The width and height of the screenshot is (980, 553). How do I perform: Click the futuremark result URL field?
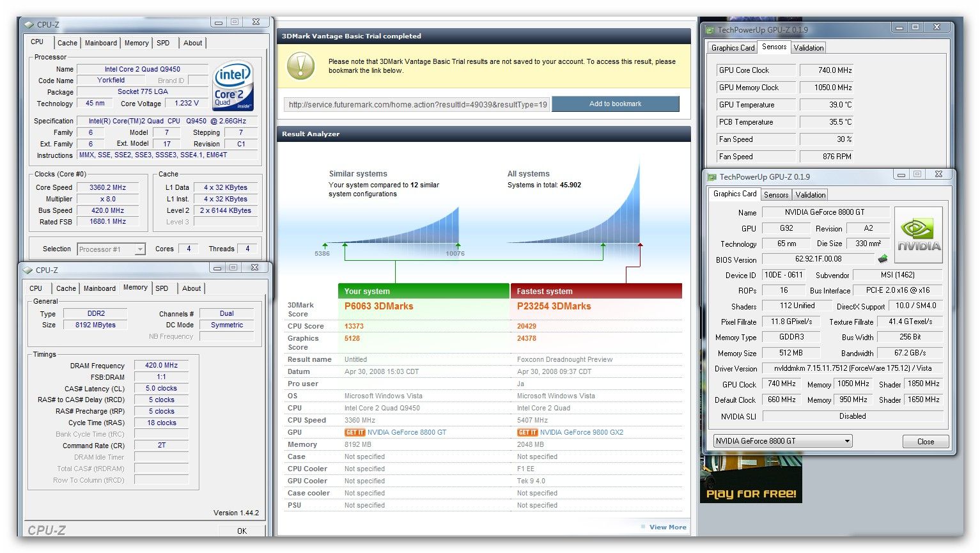click(x=417, y=104)
